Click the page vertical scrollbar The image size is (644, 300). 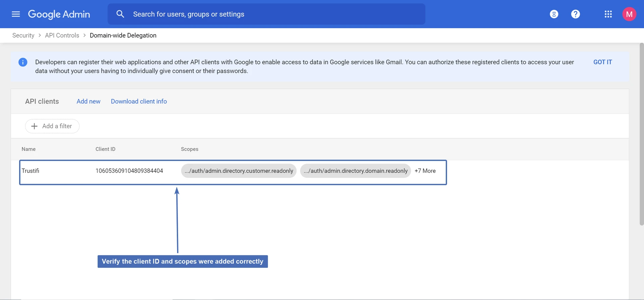(642, 134)
